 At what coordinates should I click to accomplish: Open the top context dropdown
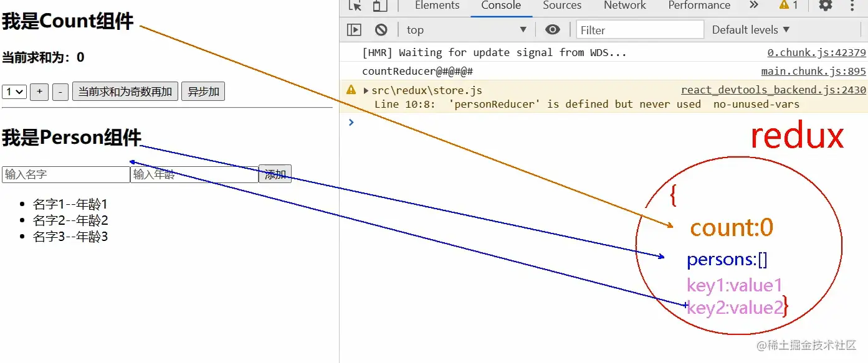[x=467, y=30]
